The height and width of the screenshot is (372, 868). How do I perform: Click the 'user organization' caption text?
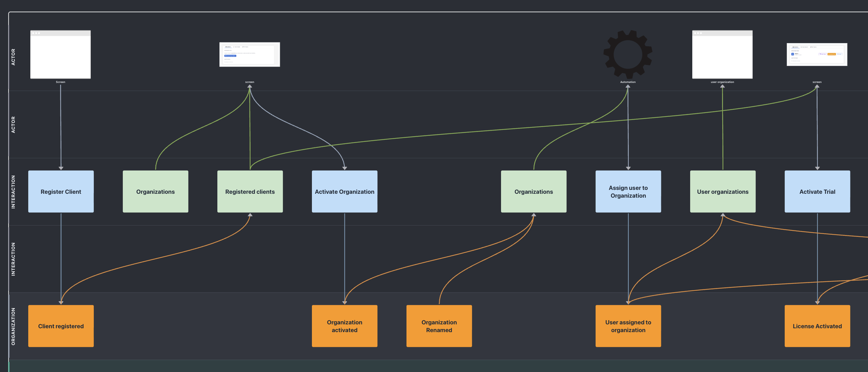pos(722,82)
